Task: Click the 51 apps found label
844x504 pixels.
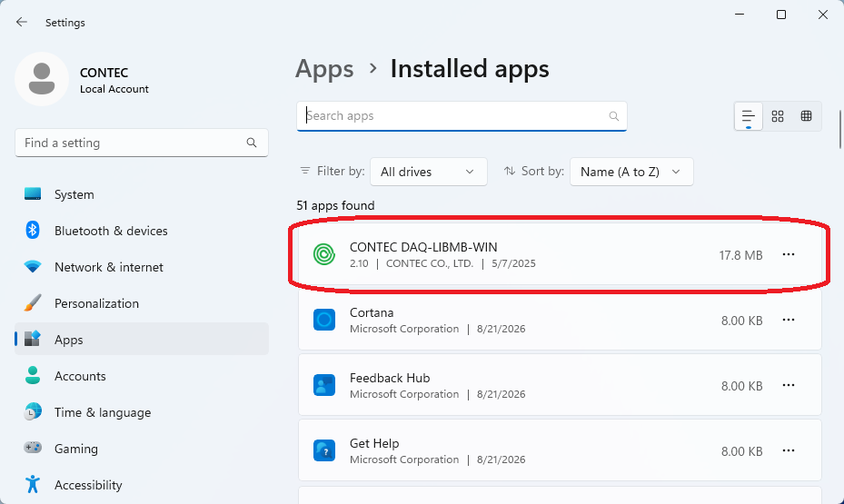Action: pos(335,205)
